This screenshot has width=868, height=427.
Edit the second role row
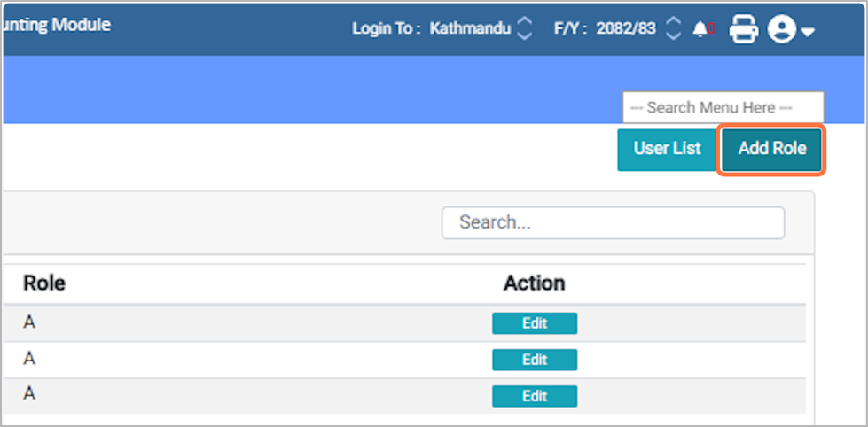coord(535,360)
